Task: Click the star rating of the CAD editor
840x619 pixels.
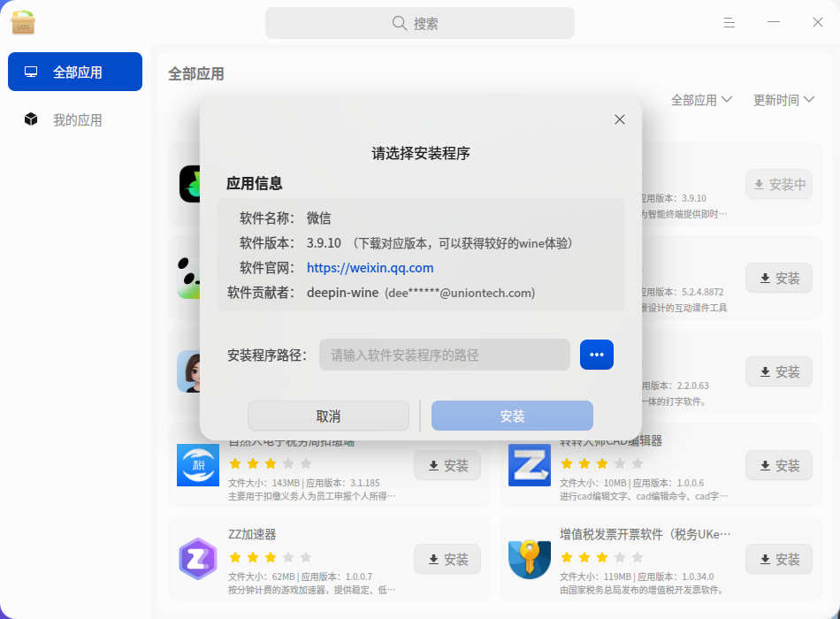Action: tap(601, 463)
